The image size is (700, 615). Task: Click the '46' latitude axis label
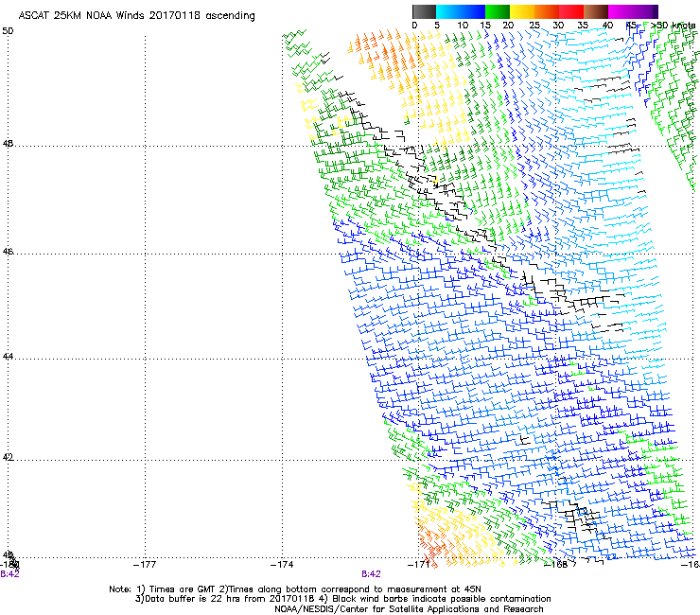[8, 252]
